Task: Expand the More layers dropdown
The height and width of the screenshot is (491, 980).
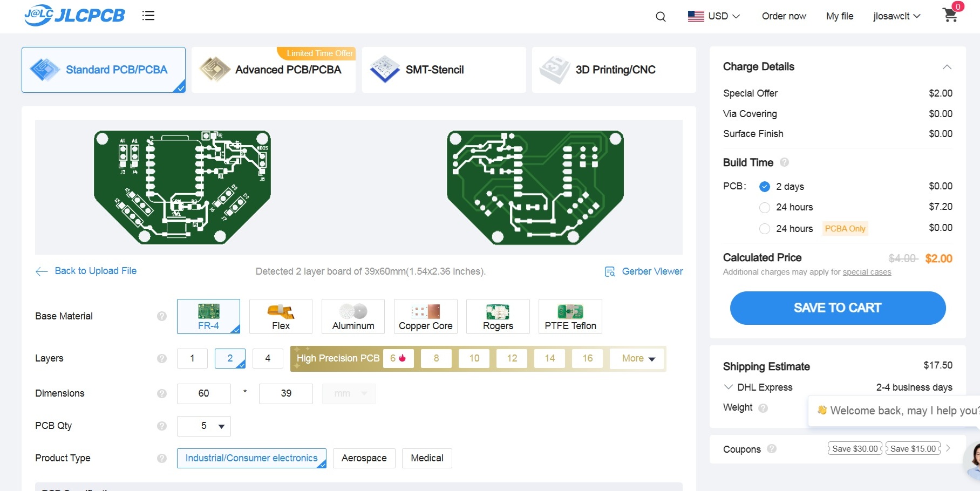Action: (638, 358)
